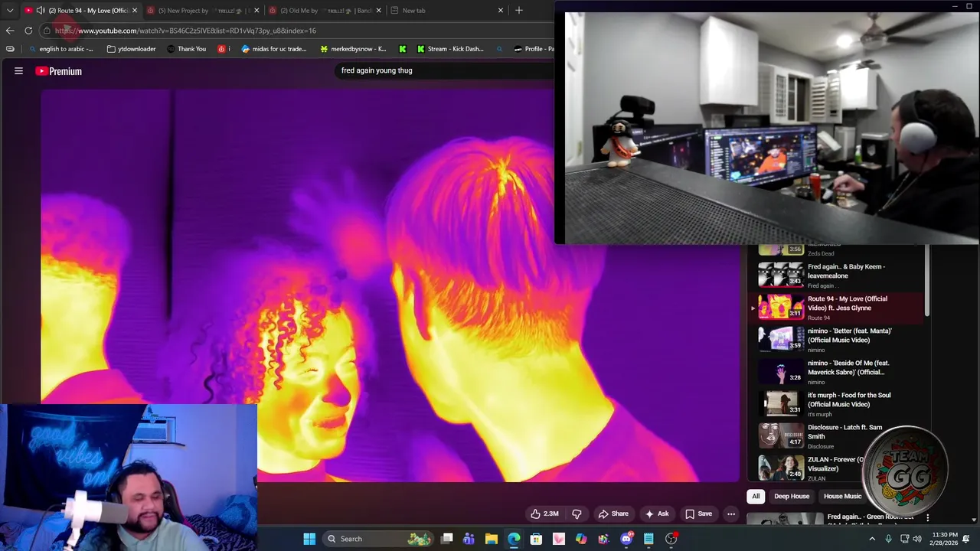
Task: Open Microsoft 365 Copilot taskbar icon
Action: (581, 539)
